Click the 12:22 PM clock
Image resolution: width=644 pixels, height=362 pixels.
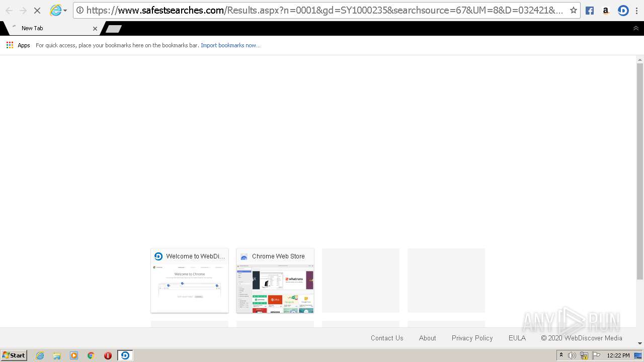[618, 355]
